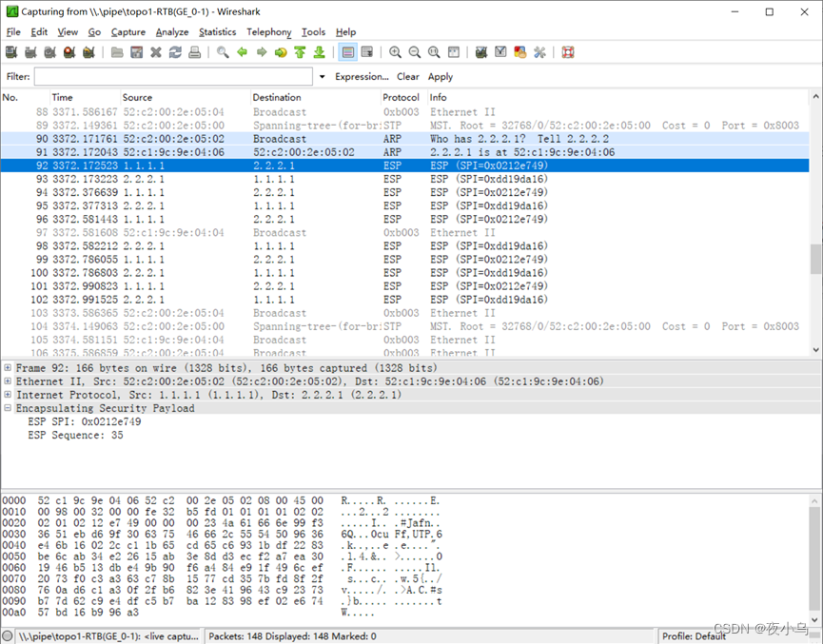Save this capture file icon
823x644 pixels.
tap(136, 52)
